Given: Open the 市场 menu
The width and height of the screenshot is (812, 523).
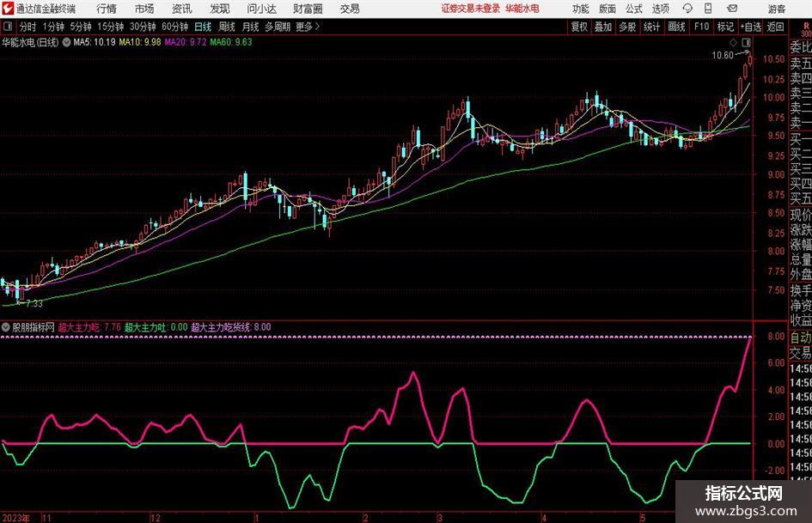Looking at the screenshot, I should click(x=144, y=9).
